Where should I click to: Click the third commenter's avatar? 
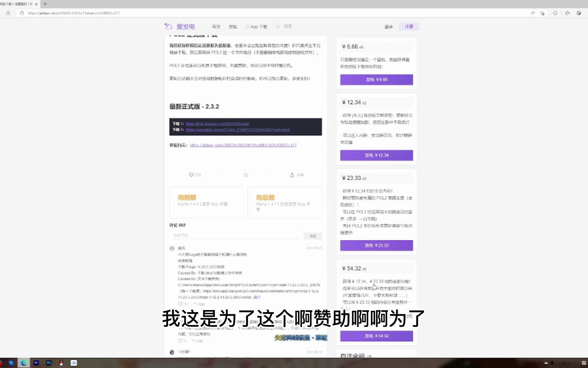coord(172,352)
